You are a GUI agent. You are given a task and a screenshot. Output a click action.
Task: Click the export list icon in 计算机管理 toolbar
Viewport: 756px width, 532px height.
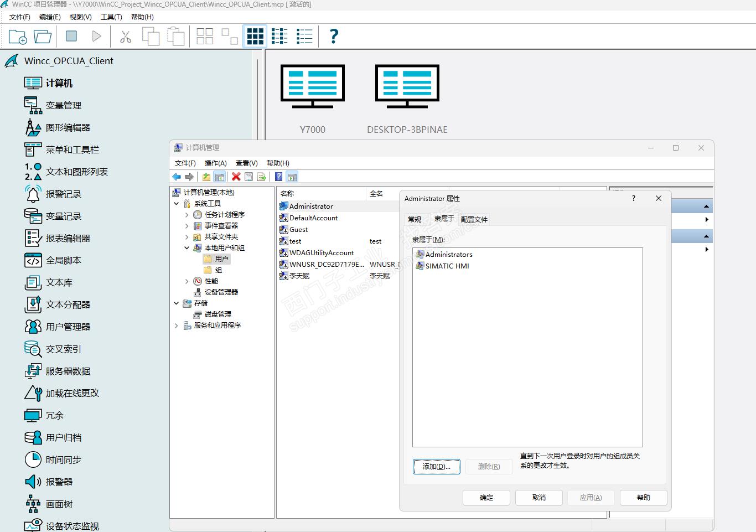click(x=262, y=177)
